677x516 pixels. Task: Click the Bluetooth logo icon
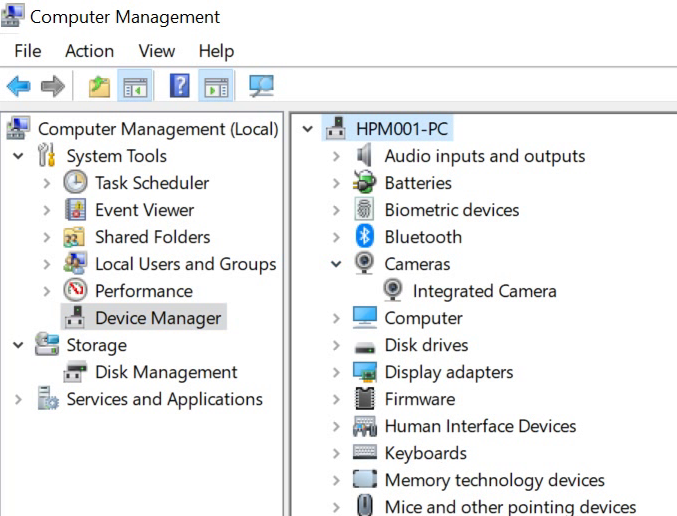click(364, 236)
